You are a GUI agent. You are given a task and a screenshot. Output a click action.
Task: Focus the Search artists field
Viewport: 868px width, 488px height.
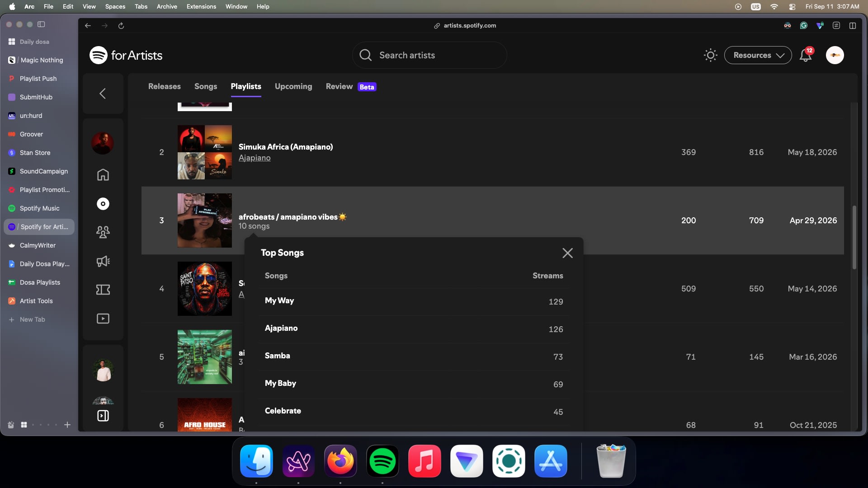[x=429, y=55]
